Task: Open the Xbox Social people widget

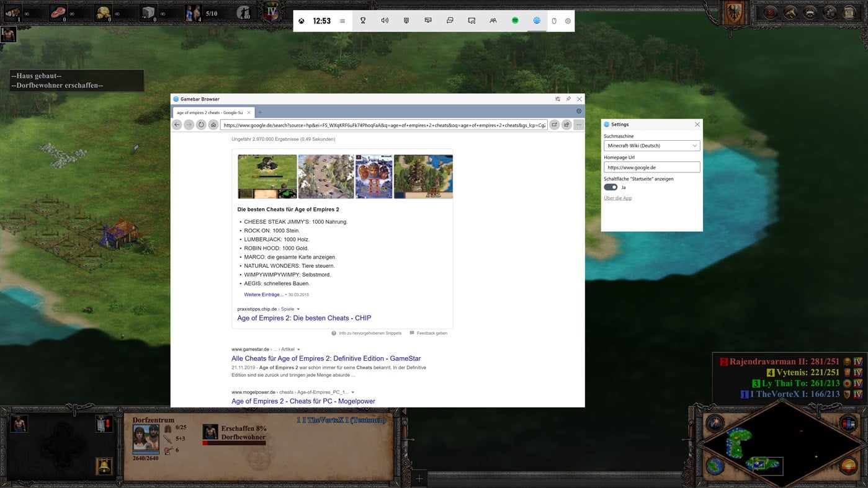Action: tap(493, 20)
